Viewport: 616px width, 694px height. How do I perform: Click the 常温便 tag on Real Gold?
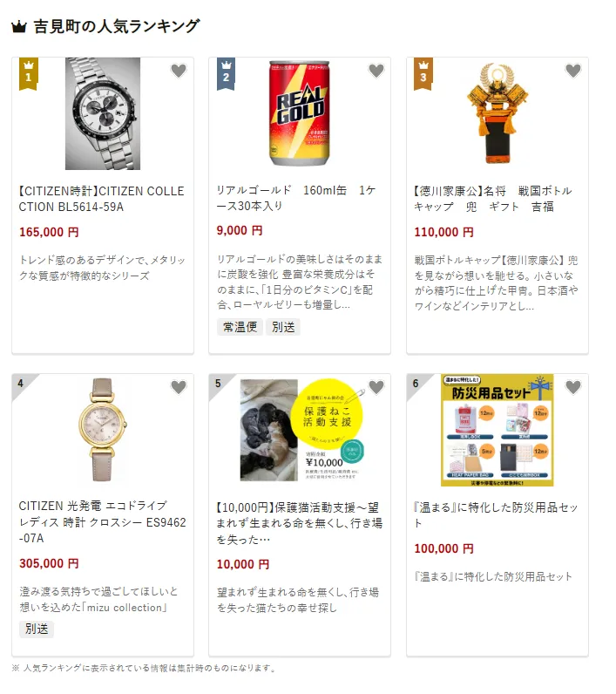pos(240,327)
